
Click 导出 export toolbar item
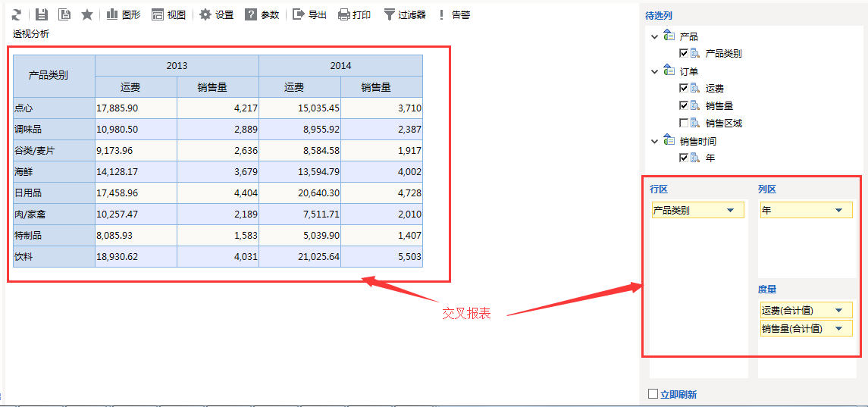309,15
